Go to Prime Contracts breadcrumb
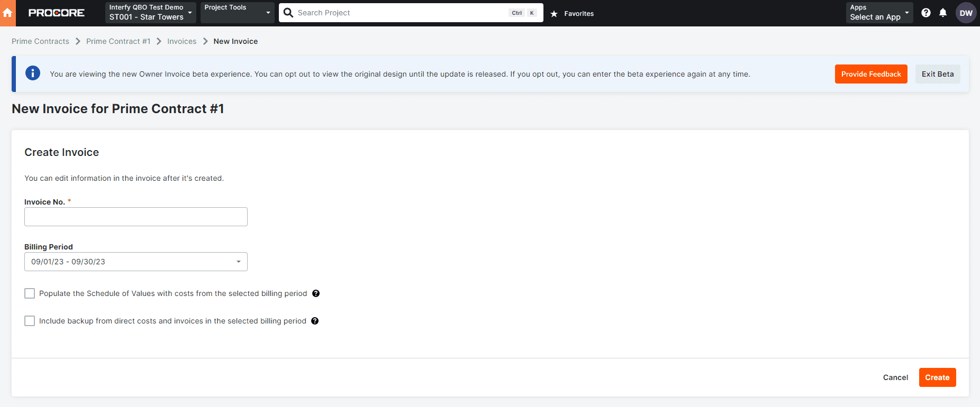The image size is (980, 407). 40,41
